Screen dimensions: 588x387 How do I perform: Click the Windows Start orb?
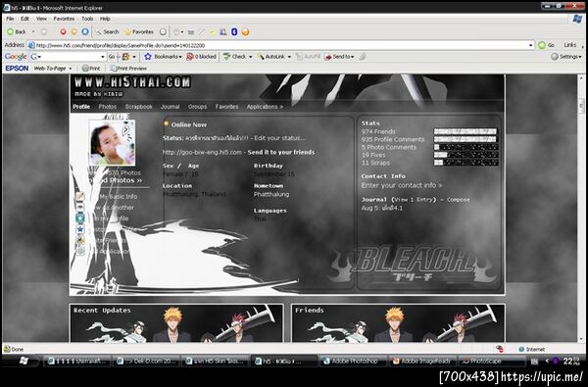click(x=24, y=361)
